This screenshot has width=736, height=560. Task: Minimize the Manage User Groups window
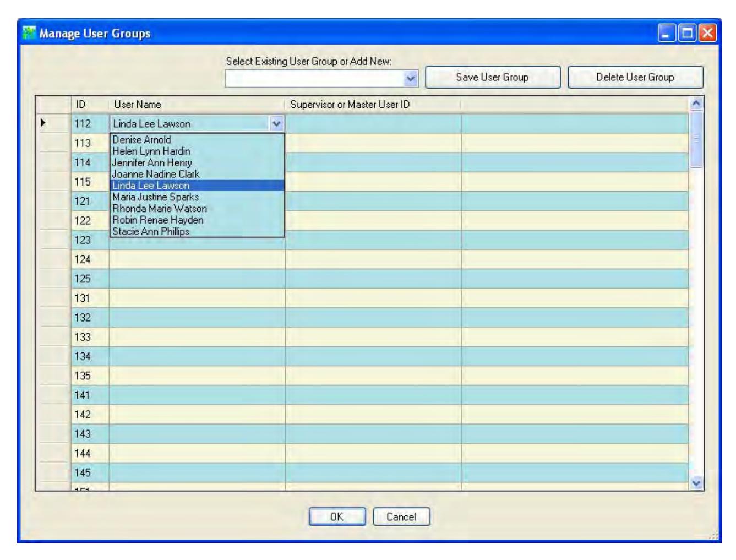[667, 33]
